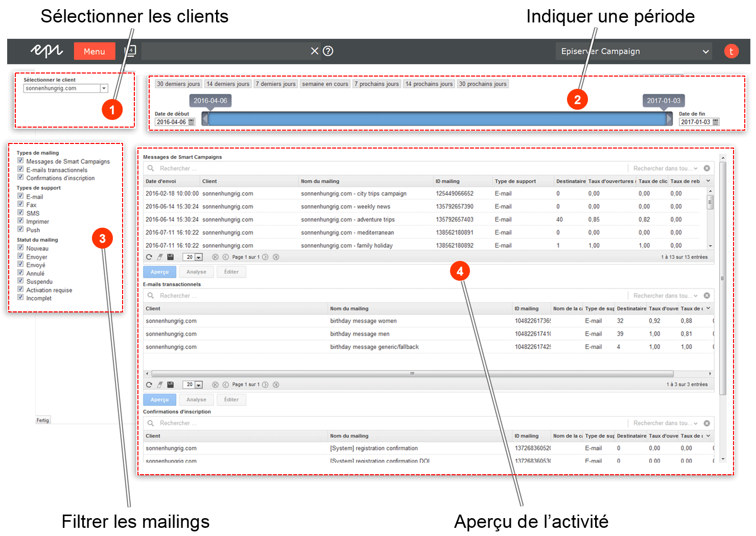Click eraser icon in transactional emails pager
This screenshot has height=536, width=756.
click(x=160, y=385)
